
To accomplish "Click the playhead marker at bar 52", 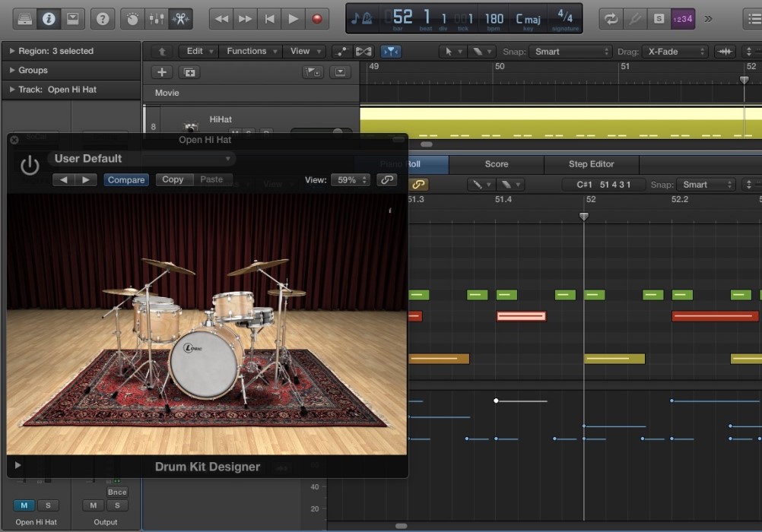I will (x=583, y=216).
